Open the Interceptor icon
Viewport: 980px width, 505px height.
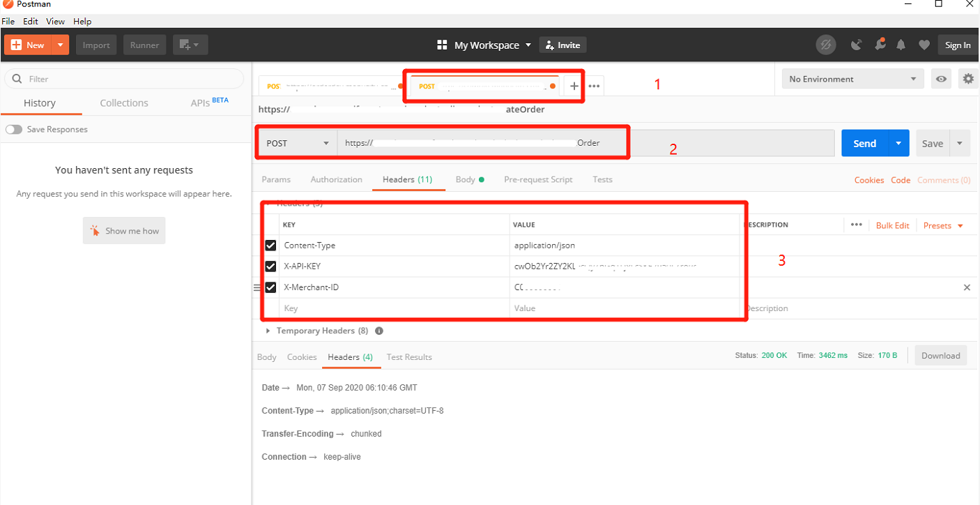coord(880,45)
